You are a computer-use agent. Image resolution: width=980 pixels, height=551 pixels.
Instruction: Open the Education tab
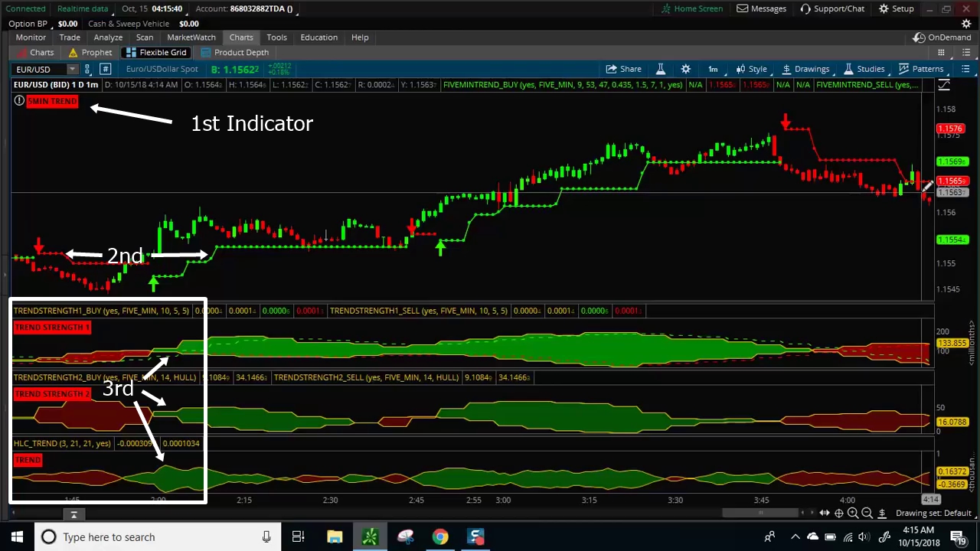pyautogui.click(x=319, y=37)
